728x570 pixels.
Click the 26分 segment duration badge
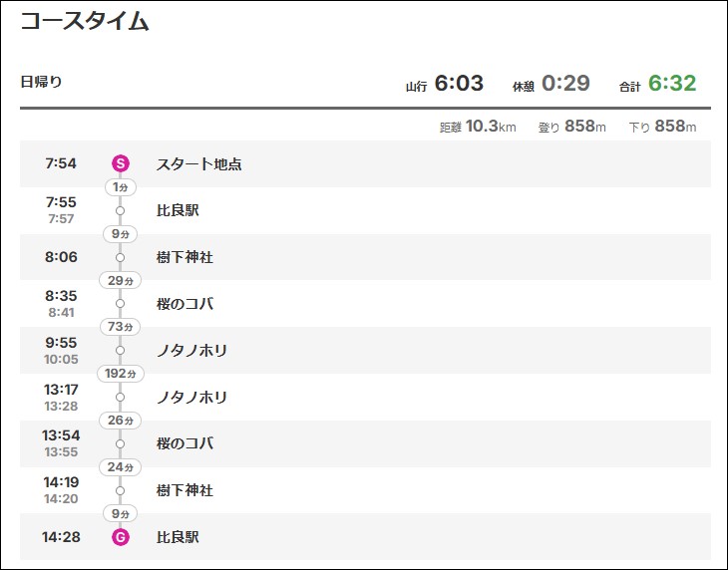(x=121, y=421)
